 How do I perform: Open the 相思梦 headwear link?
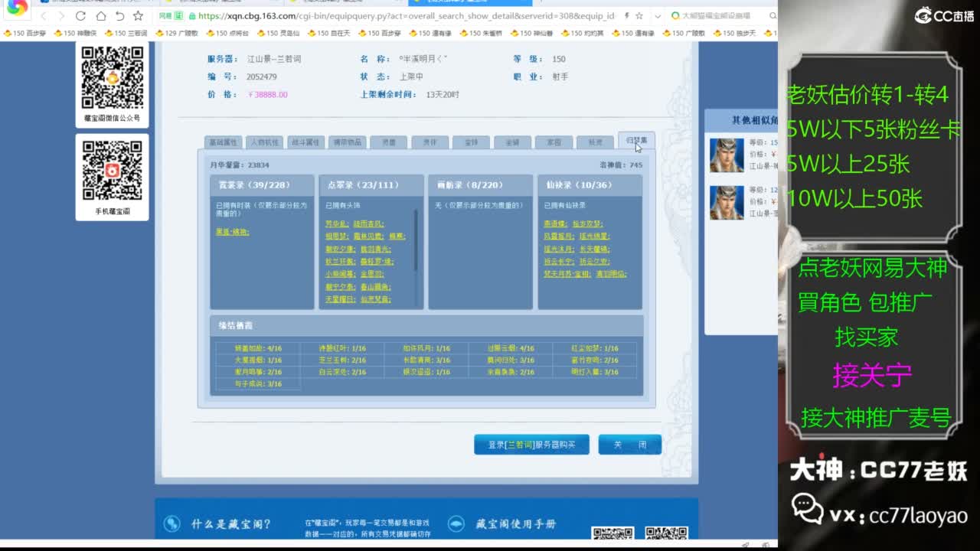click(337, 236)
